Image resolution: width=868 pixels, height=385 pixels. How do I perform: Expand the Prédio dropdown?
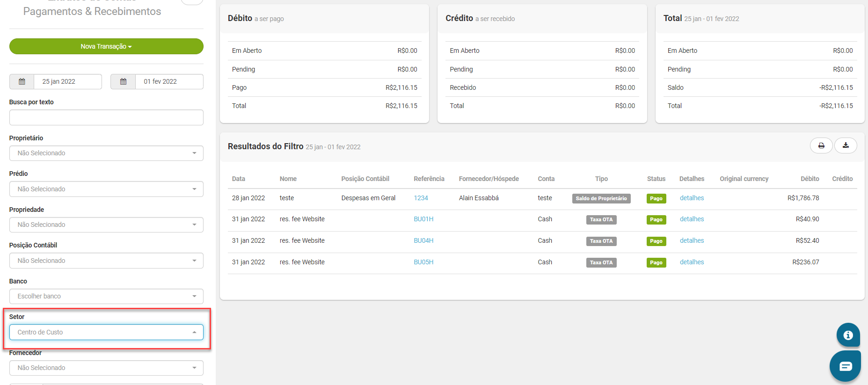tap(106, 189)
